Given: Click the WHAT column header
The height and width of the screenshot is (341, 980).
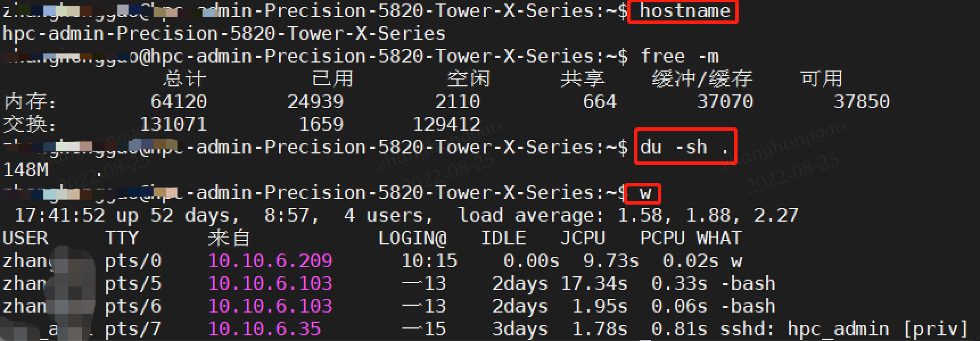Looking at the screenshot, I should (x=719, y=238).
